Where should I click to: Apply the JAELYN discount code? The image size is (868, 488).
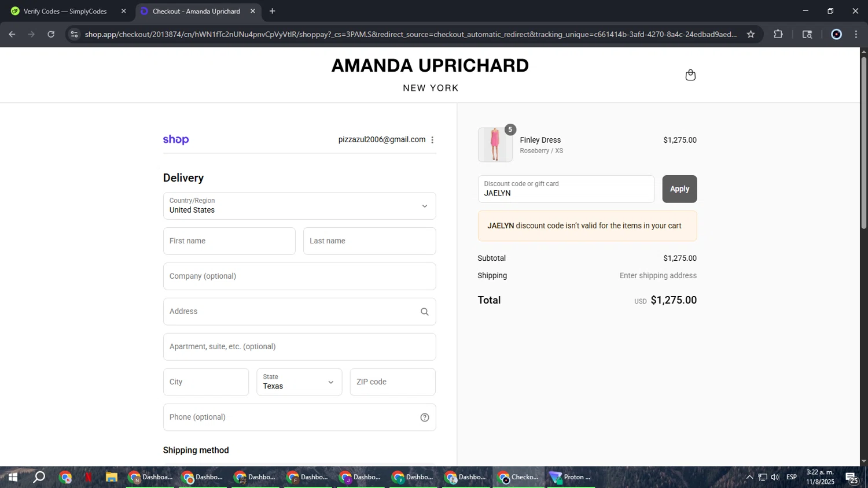(x=679, y=189)
